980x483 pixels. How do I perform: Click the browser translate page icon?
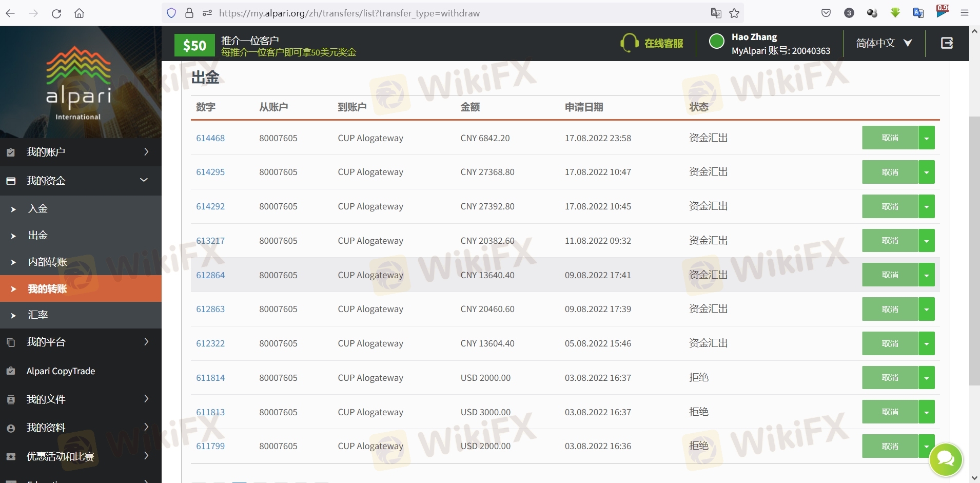point(716,13)
